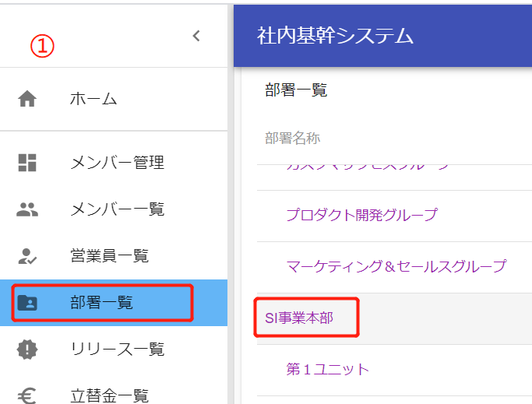Click the people icon for メンバー一覧

pos(27,209)
